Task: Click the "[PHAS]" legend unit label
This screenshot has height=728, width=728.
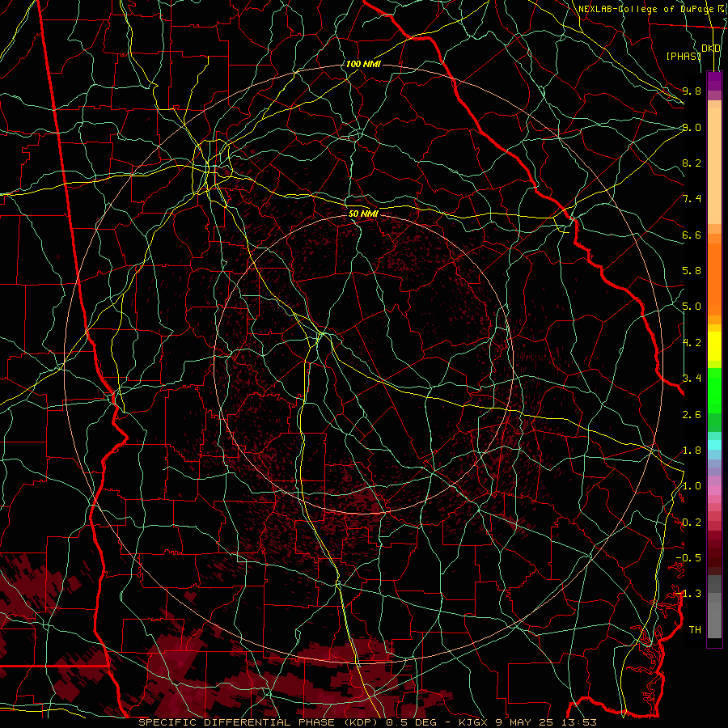Action: [x=684, y=57]
